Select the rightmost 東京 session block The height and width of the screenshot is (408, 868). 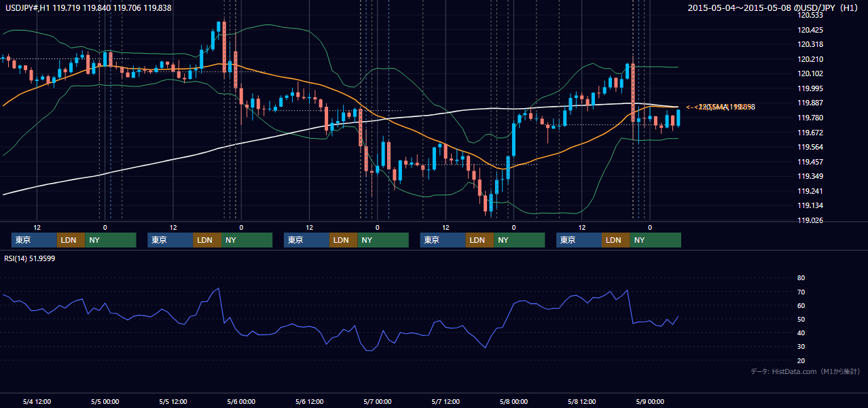[x=579, y=240]
